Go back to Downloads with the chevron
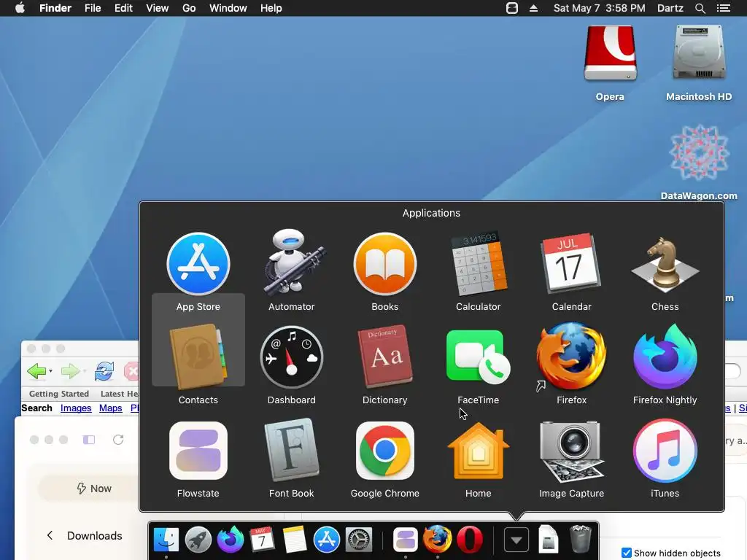Viewport: 747px width, 560px height. click(x=50, y=535)
